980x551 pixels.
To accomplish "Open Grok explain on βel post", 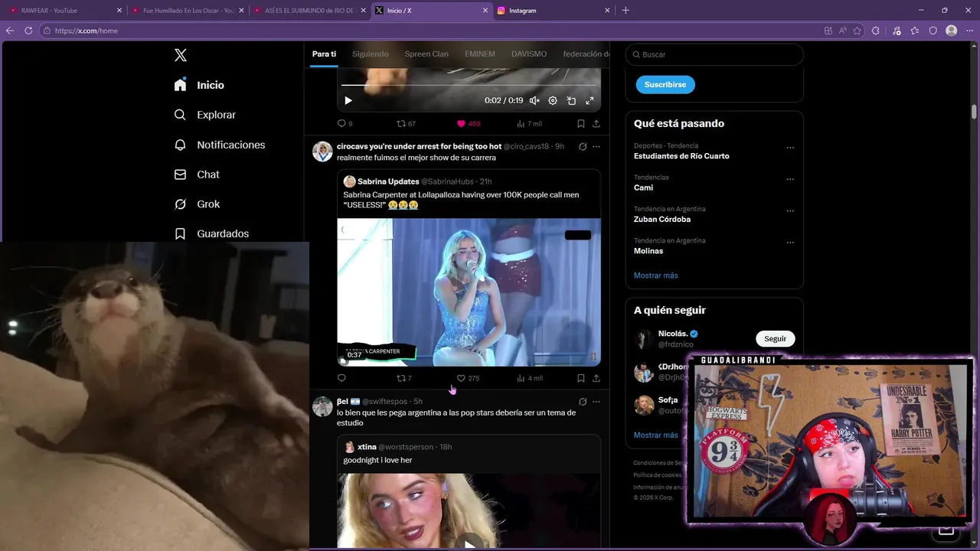I will coord(583,401).
